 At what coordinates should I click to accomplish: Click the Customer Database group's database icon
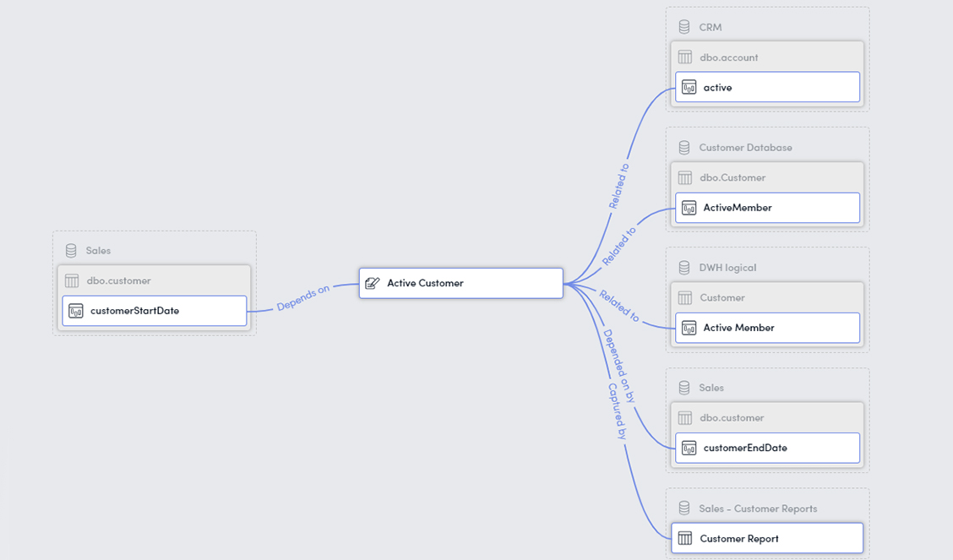tap(684, 148)
